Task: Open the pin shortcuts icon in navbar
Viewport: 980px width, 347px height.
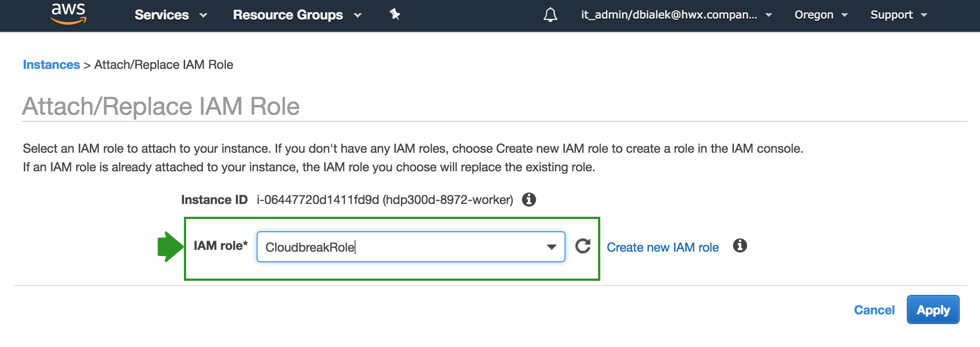Action: click(394, 15)
